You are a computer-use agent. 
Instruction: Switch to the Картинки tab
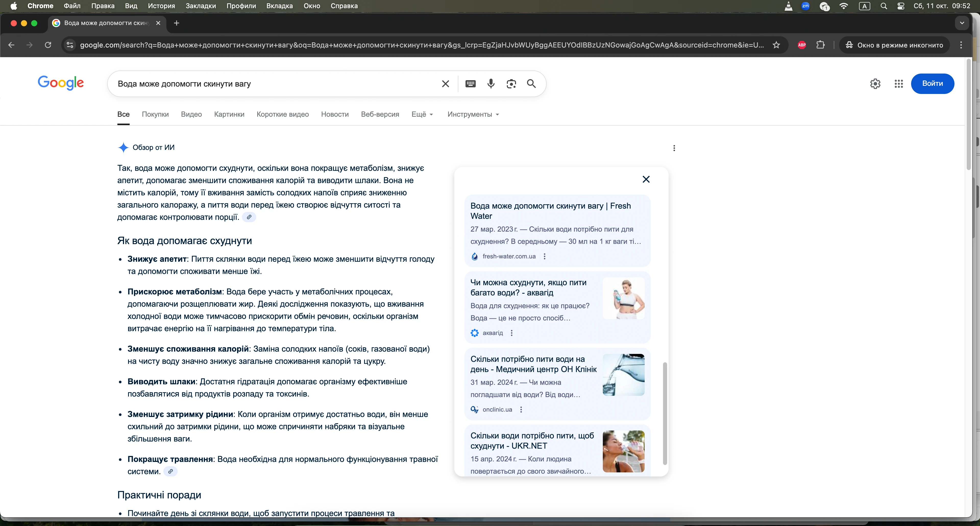229,114
